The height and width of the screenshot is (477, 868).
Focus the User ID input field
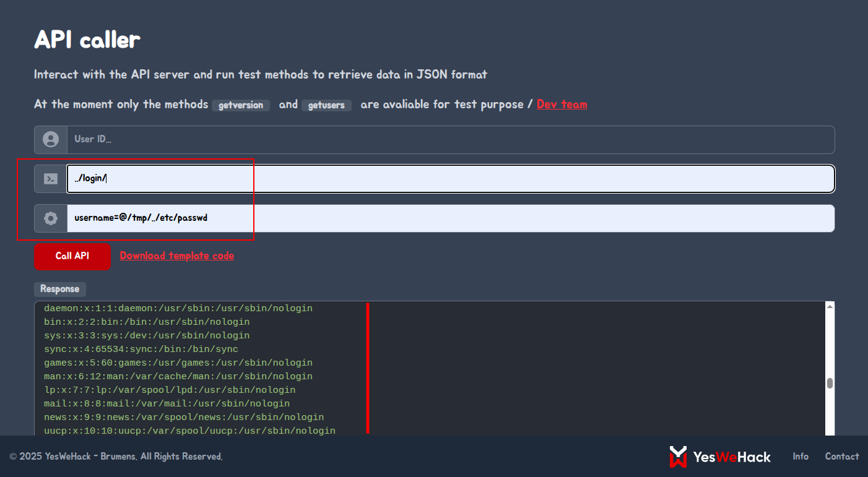click(451, 139)
